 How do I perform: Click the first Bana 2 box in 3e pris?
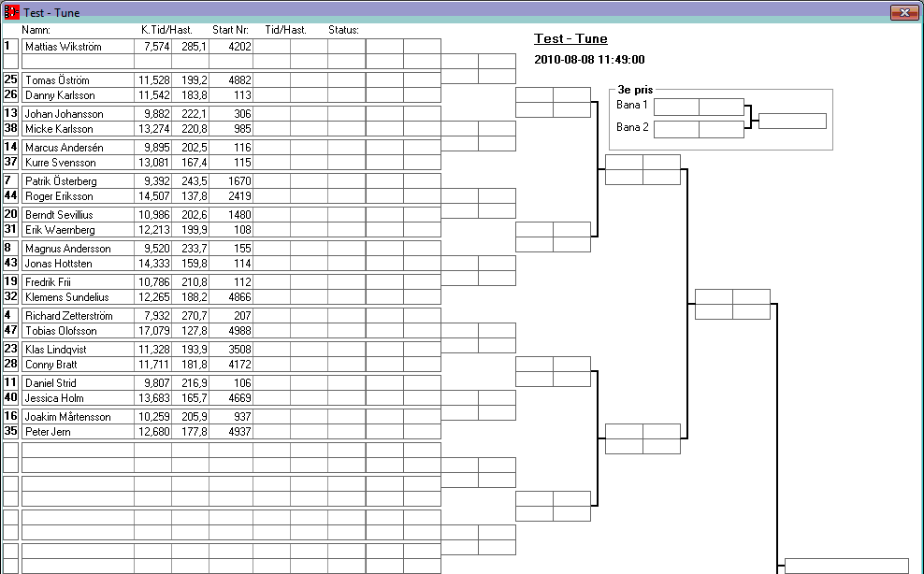[675, 129]
